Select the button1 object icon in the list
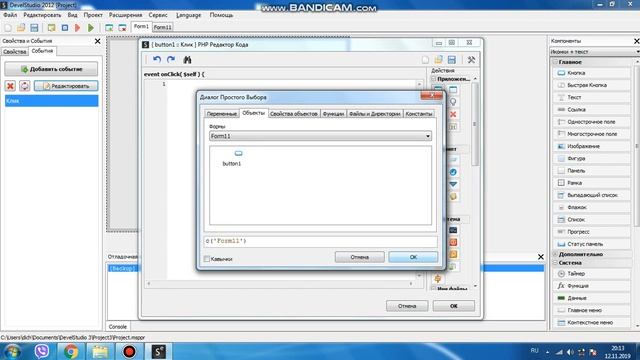 [238, 153]
